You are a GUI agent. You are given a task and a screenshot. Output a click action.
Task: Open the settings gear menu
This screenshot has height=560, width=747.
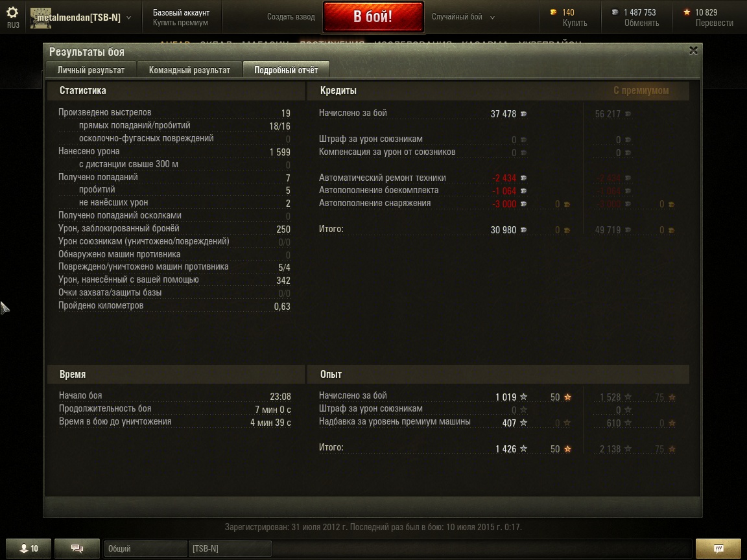[x=13, y=13]
